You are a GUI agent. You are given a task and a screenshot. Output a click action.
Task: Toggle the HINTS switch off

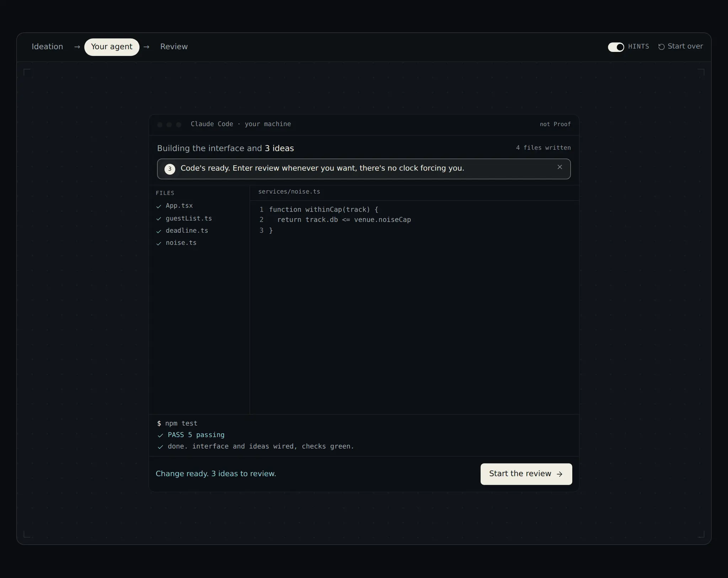(x=616, y=47)
